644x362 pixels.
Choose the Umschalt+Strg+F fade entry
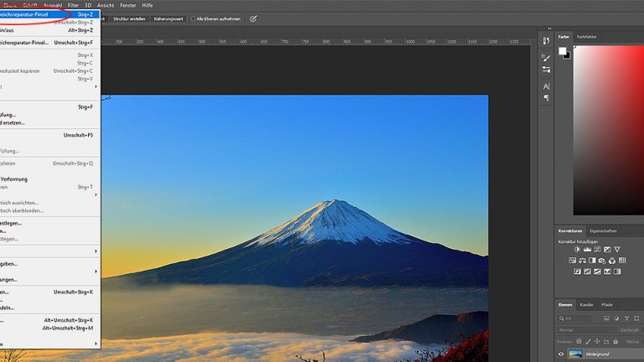click(49, 42)
